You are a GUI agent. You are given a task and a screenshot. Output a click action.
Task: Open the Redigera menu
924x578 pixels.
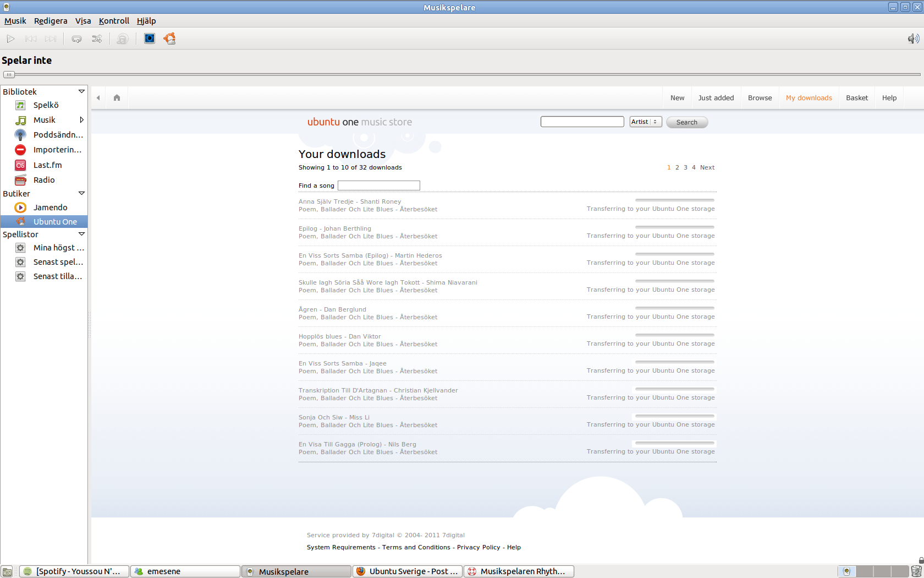pos(51,21)
